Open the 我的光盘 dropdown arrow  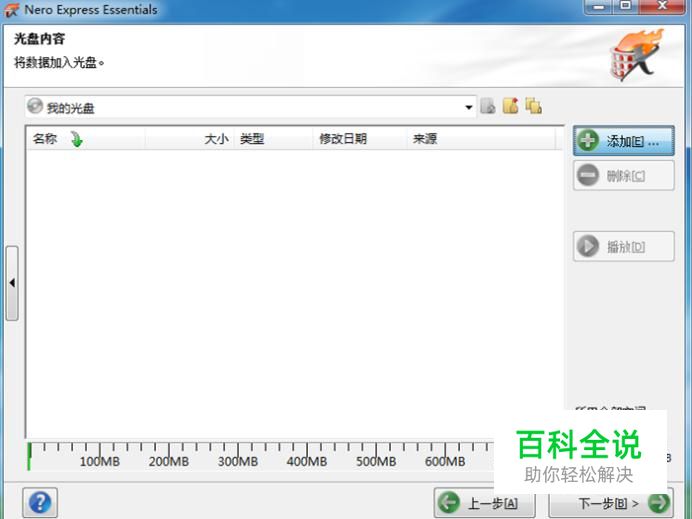468,107
